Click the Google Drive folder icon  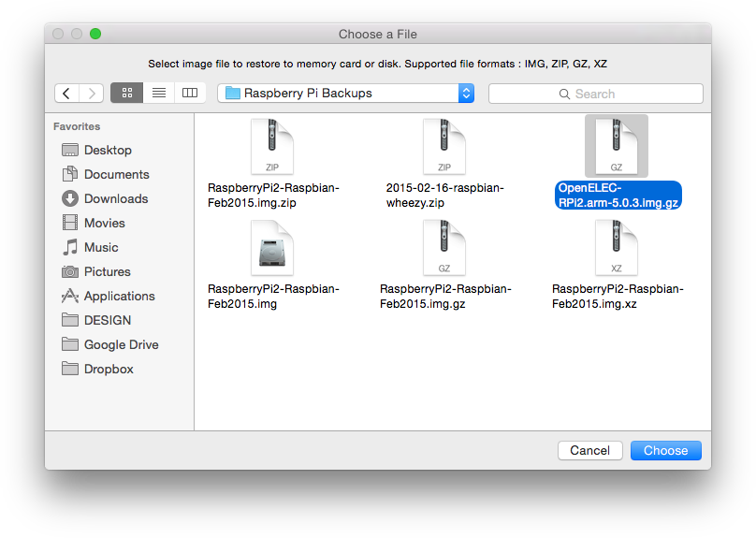(x=70, y=343)
